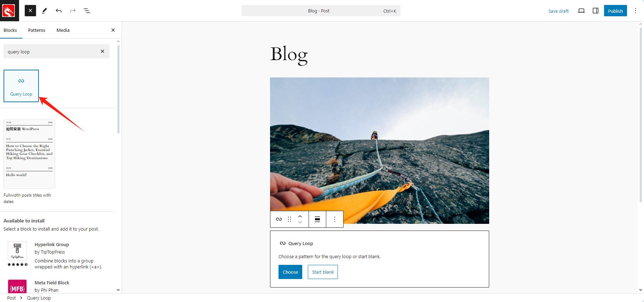Choose the Fullwidth posts titles pattern thumbnail
Screen dimensions: 644x302
pos(29,154)
